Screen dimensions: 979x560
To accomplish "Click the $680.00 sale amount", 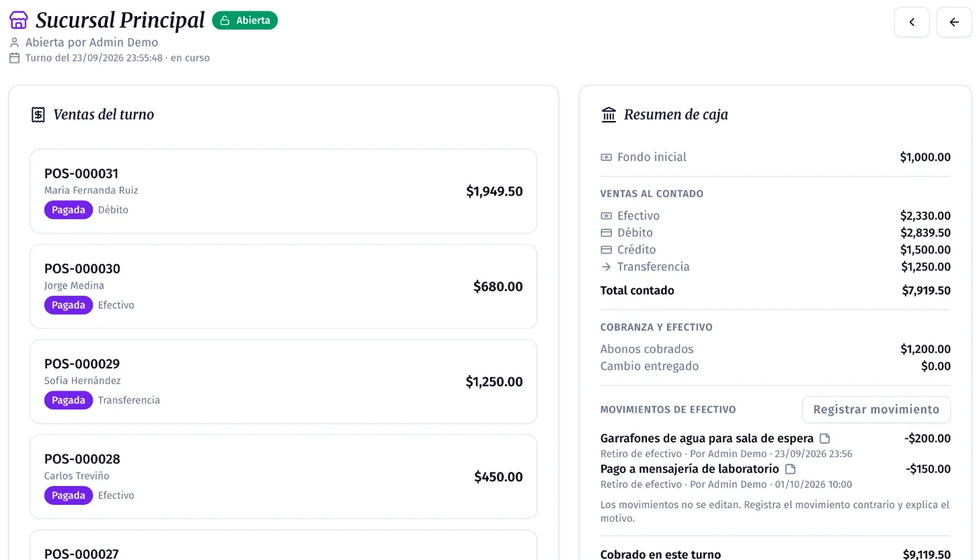I will [x=498, y=287].
